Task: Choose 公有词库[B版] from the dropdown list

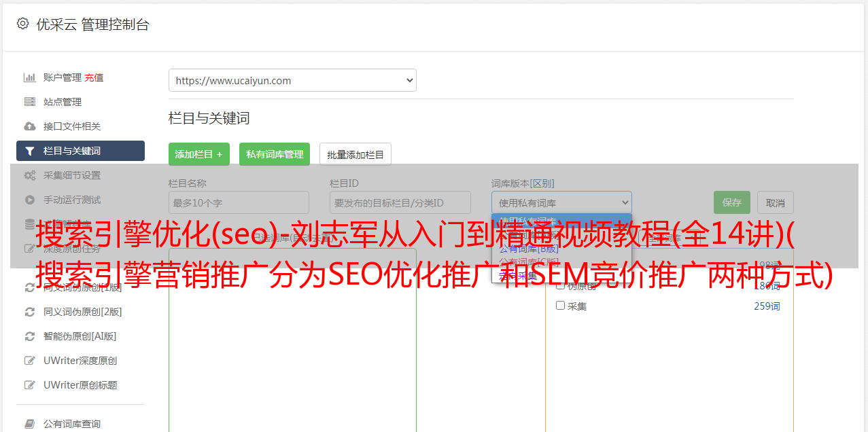Action: click(529, 249)
